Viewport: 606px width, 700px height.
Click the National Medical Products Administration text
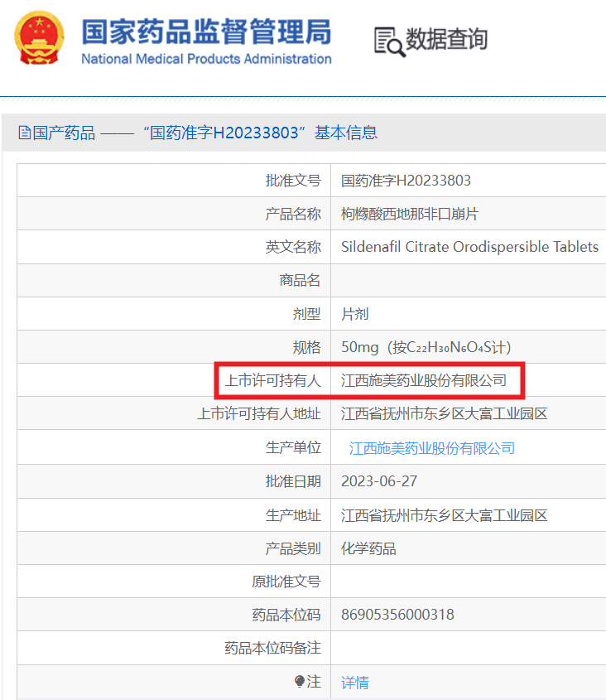(x=206, y=60)
